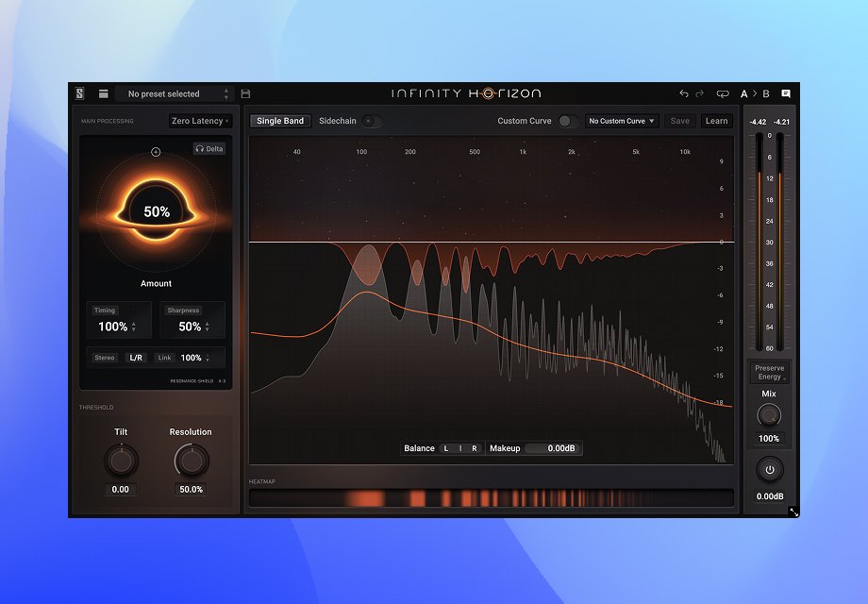Toggle the Sidechain switch

point(372,121)
